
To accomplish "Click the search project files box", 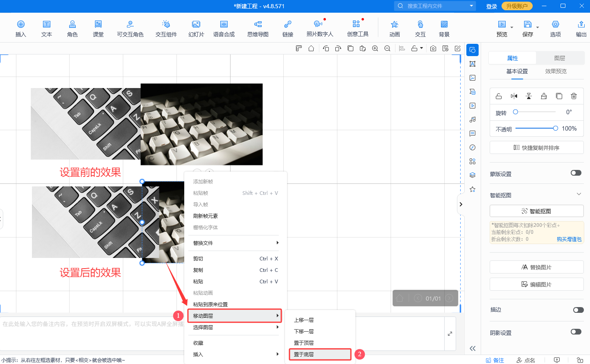I will [x=435, y=6].
